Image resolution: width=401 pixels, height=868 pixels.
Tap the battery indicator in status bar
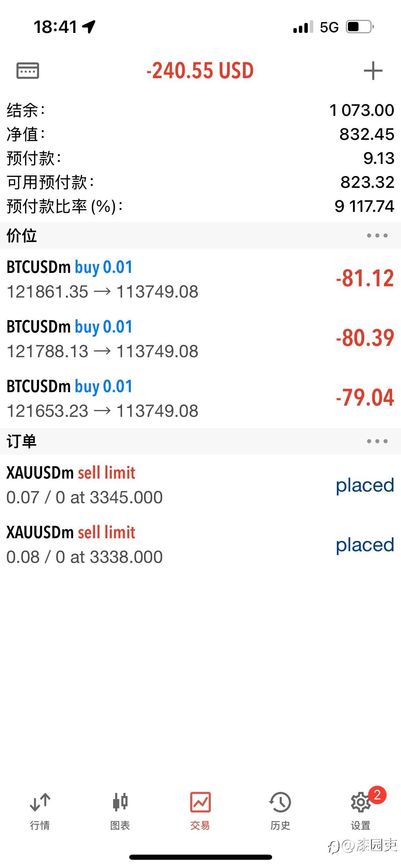point(360,27)
